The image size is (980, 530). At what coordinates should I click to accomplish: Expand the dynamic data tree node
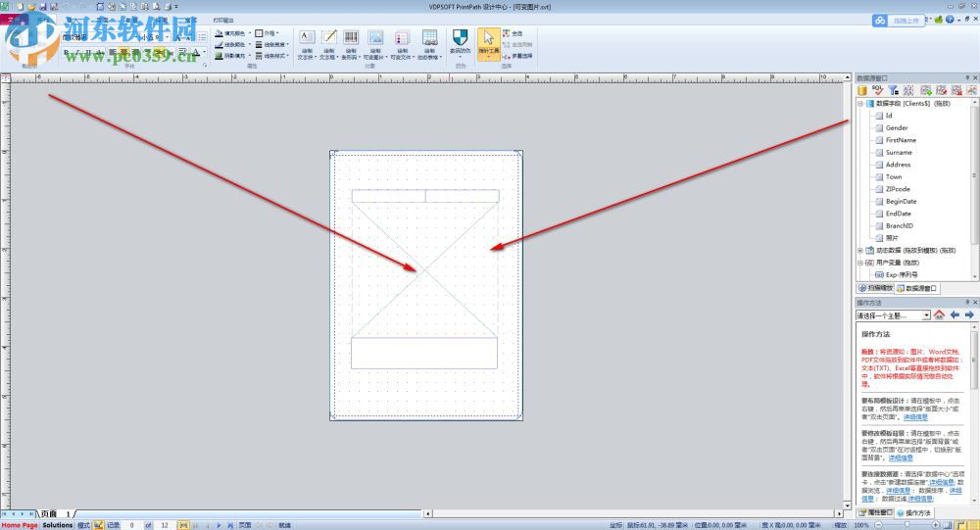pos(860,250)
